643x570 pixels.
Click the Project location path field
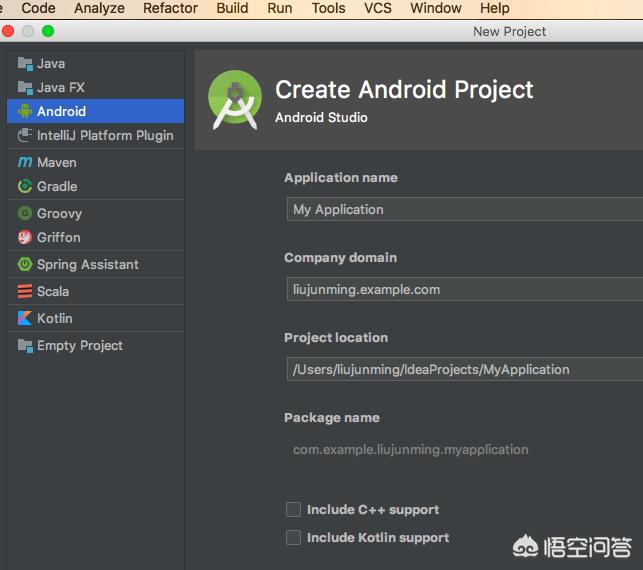(x=465, y=369)
